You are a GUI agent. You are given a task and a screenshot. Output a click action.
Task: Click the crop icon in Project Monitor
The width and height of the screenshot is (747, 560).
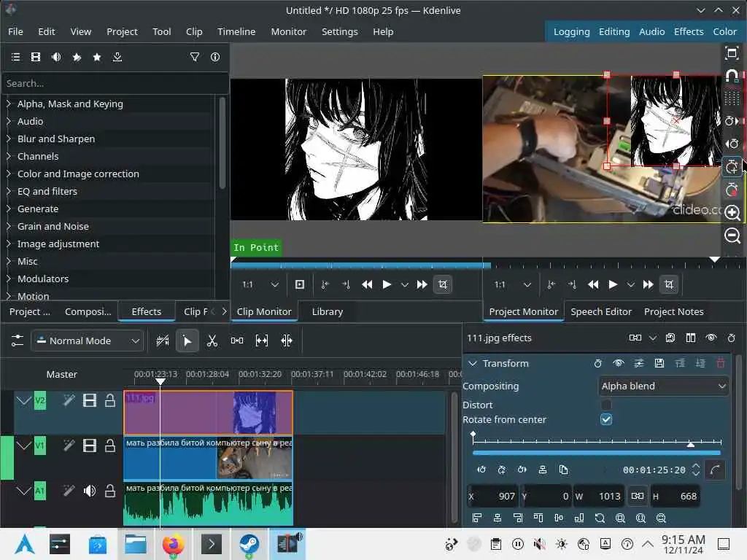(x=669, y=284)
